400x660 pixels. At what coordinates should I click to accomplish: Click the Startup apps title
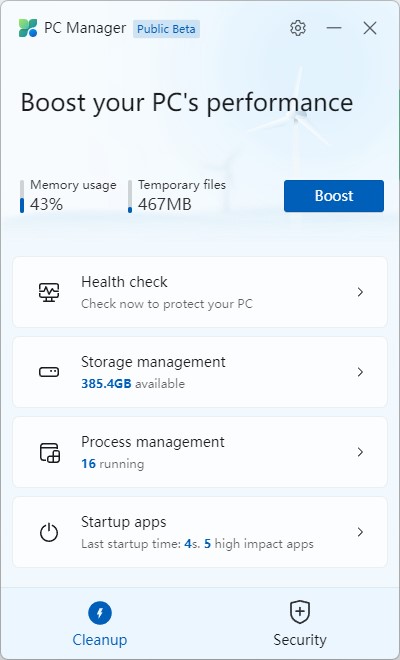(x=124, y=522)
